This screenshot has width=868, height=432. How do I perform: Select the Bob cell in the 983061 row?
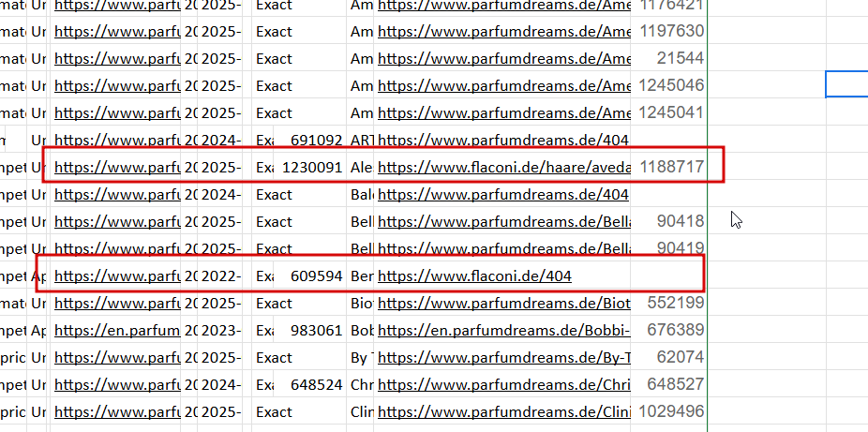[x=361, y=330]
